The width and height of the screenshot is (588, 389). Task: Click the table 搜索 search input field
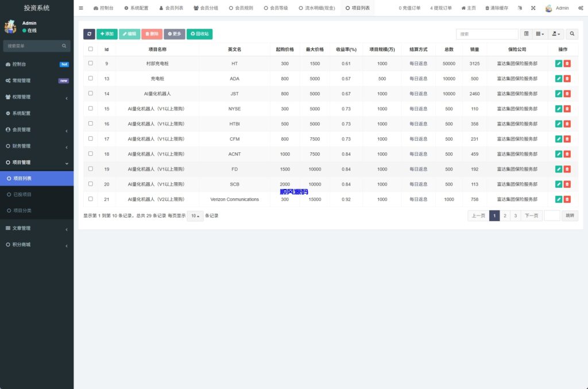pyautogui.click(x=487, y=34)
